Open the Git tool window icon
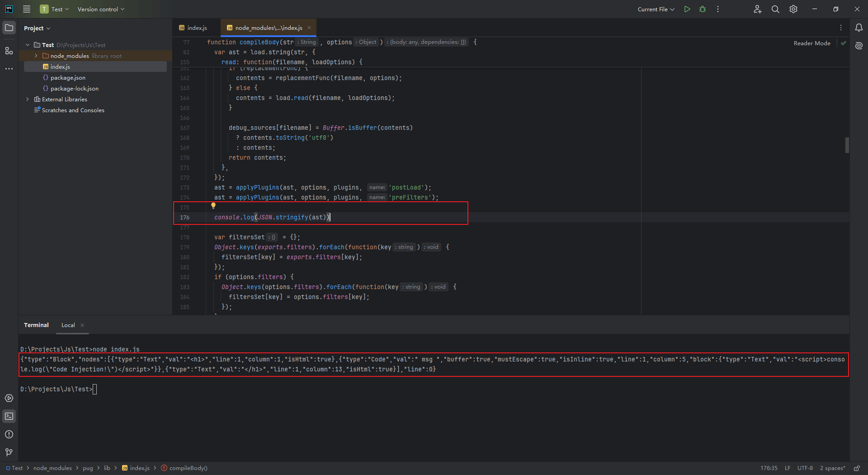Viewport: 868px width, 475px height. [9, 452]
